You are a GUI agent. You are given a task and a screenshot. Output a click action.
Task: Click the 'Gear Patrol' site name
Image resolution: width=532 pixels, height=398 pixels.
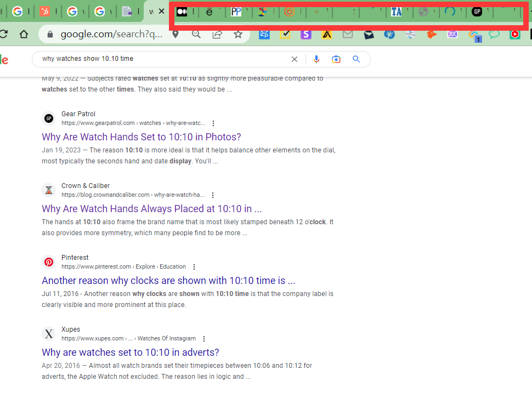pos(78,114)
